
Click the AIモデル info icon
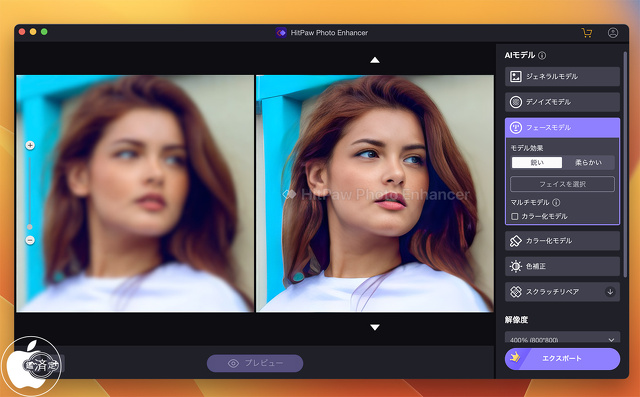542,55
